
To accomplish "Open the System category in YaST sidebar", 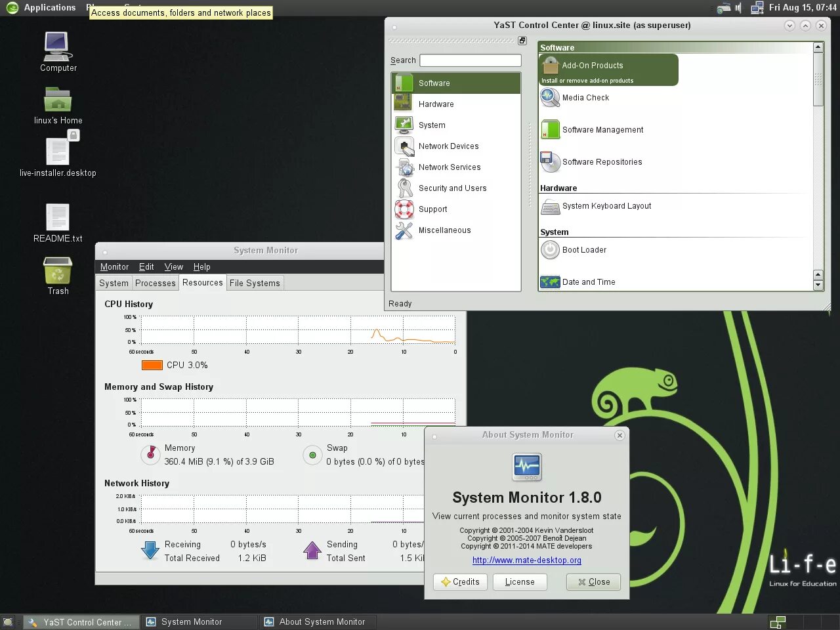I will pyautogui.click(x=456, y=125).
